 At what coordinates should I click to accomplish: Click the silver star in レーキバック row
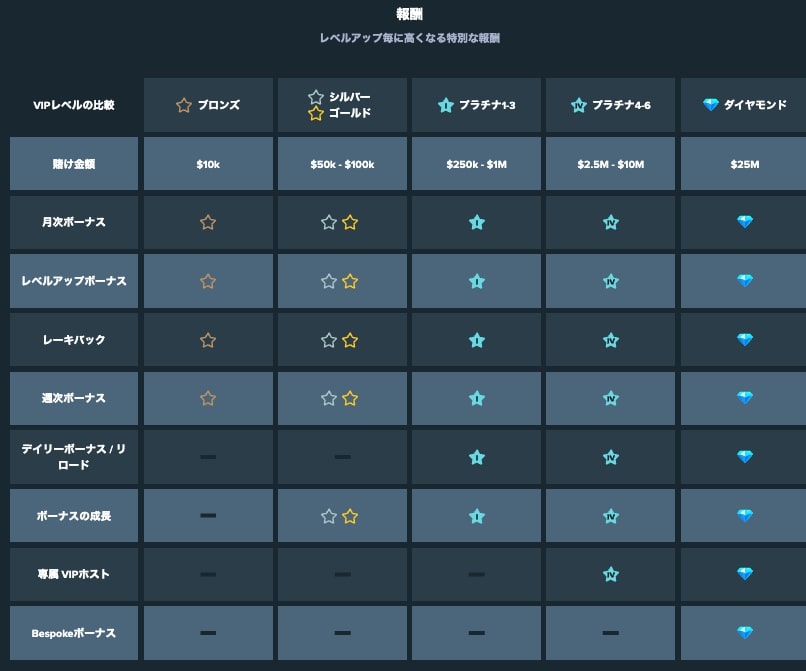[x=329, y=340]
